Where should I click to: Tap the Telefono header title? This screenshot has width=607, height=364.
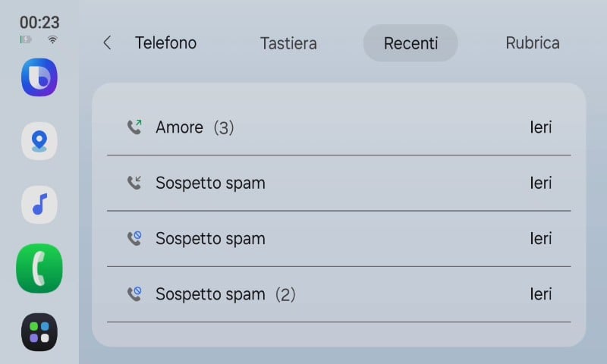165,43
